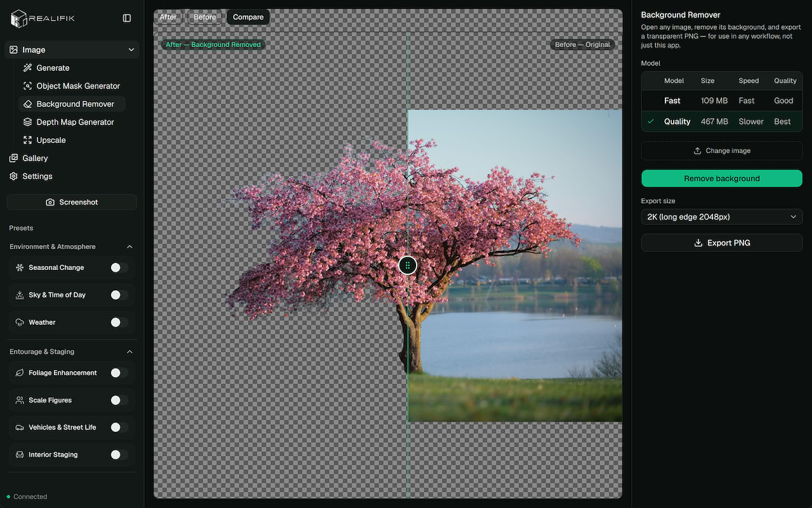
Task: Collapse Environment & Atmosphere presets
Action: [x=129, y=246]
